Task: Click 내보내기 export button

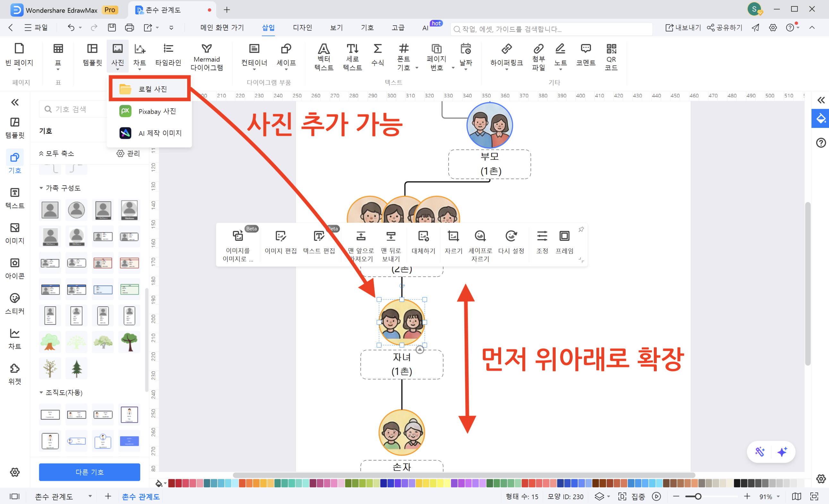Action: point(683,28)
